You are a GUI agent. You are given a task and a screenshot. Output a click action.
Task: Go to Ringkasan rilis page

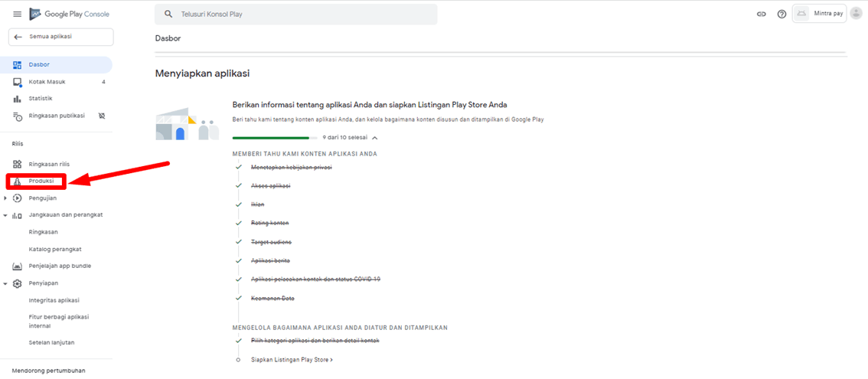click(49, 164)
